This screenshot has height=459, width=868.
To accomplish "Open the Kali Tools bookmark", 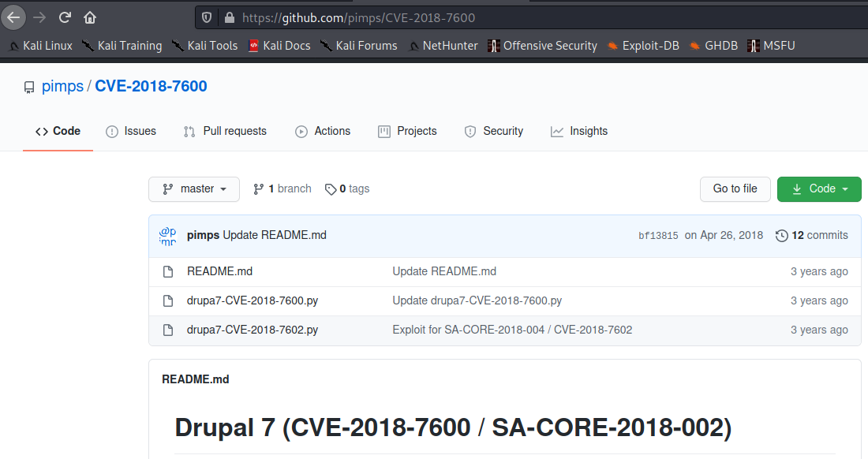I will pyautogui.click(x=204, y=46).
